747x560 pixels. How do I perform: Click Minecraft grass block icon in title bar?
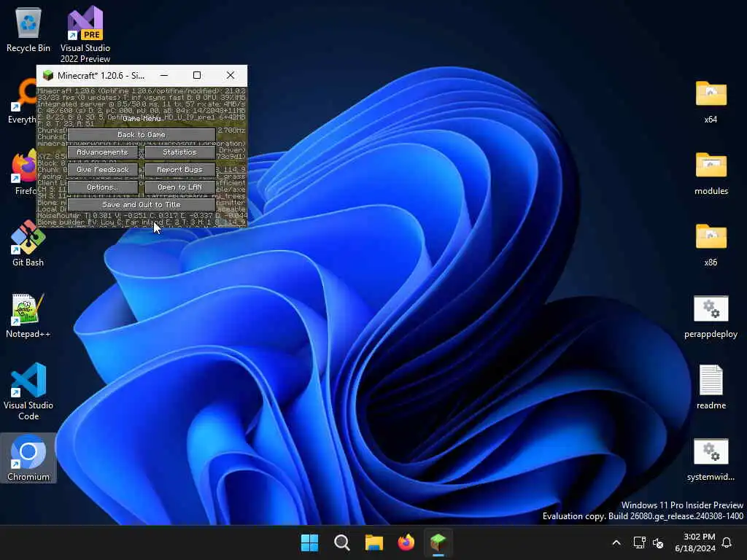tap(48, 75)
